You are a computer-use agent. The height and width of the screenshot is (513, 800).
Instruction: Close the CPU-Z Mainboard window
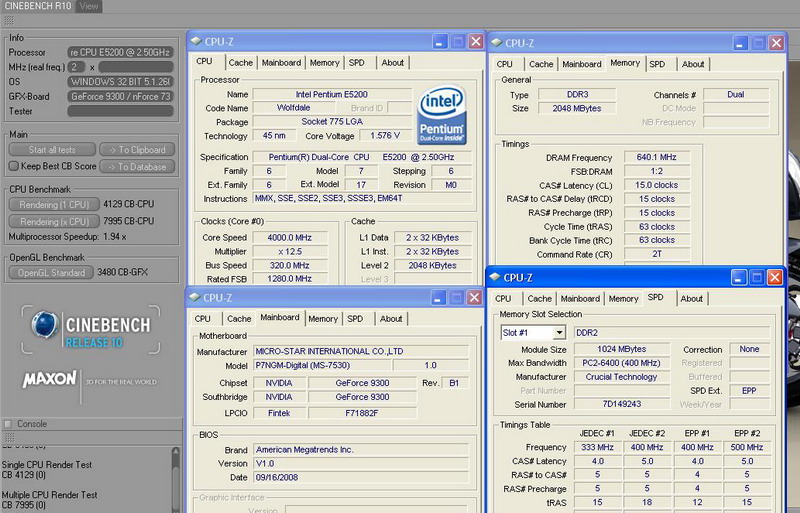click(474, 297)
